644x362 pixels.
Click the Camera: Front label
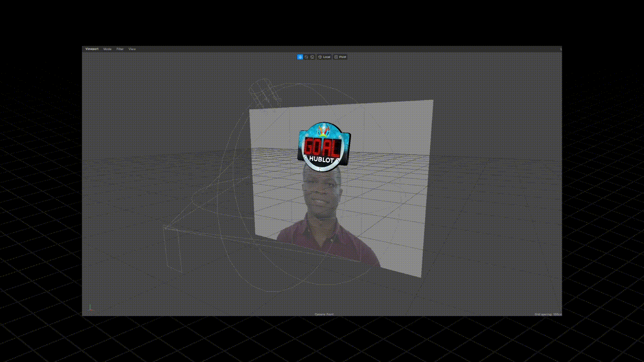pos(324,314)
